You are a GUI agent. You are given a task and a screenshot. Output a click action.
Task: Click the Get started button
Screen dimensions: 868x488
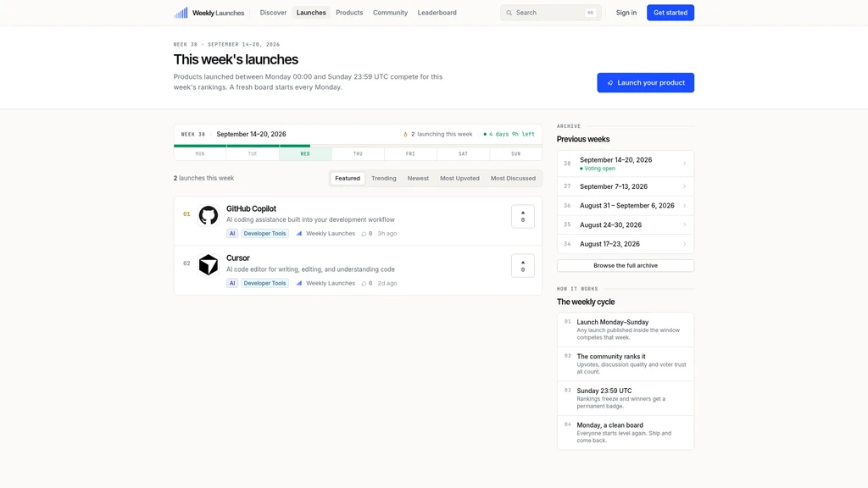coord(670,13)
